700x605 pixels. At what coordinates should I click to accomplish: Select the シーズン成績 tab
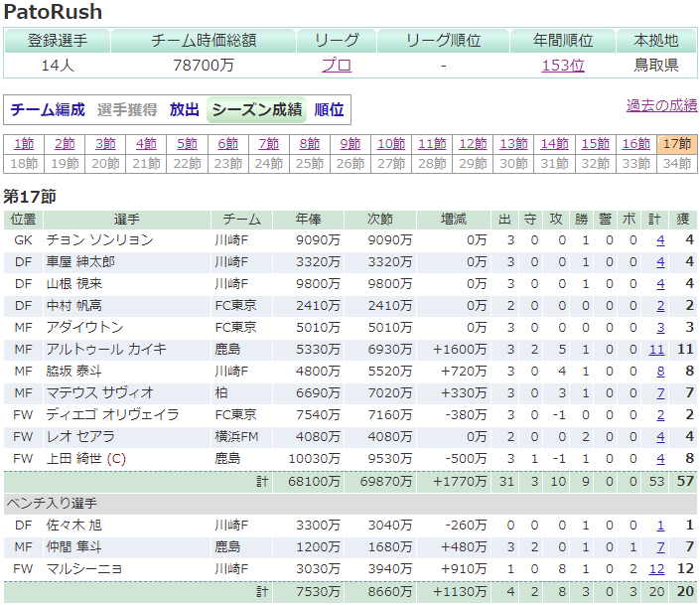[x=257, y=110]
